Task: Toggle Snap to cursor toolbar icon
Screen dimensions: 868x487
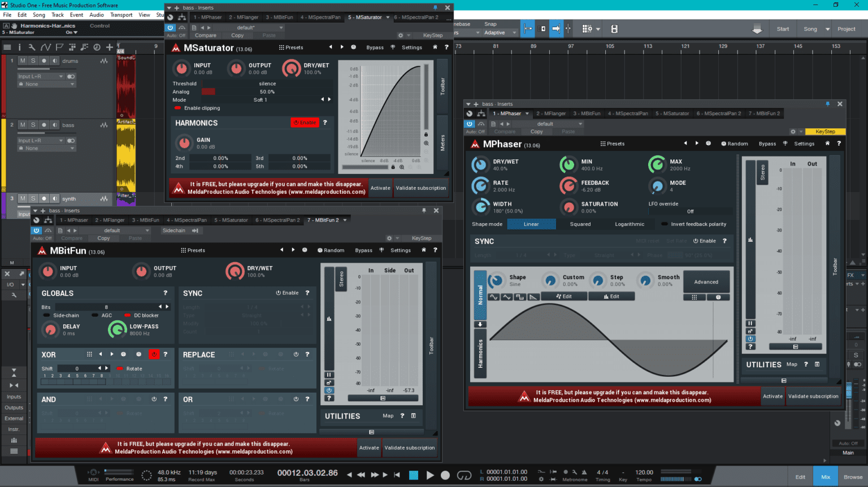Action: [528, 29]
